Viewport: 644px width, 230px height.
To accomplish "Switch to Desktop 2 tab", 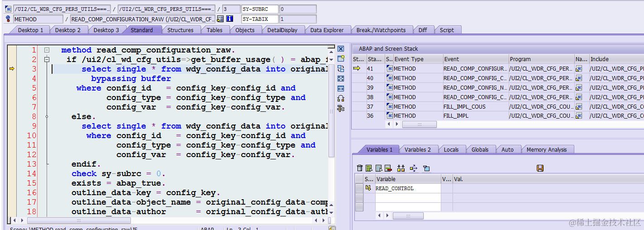I will pyautogui.click(x=68, y=30).
